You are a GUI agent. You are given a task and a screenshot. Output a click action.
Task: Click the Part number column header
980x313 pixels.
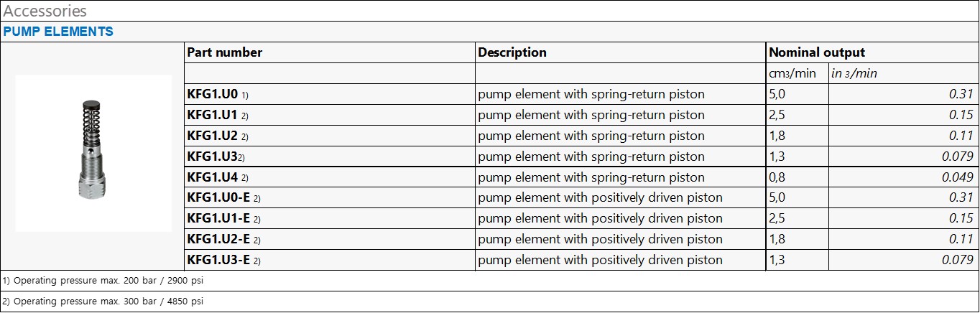[224, 52]
